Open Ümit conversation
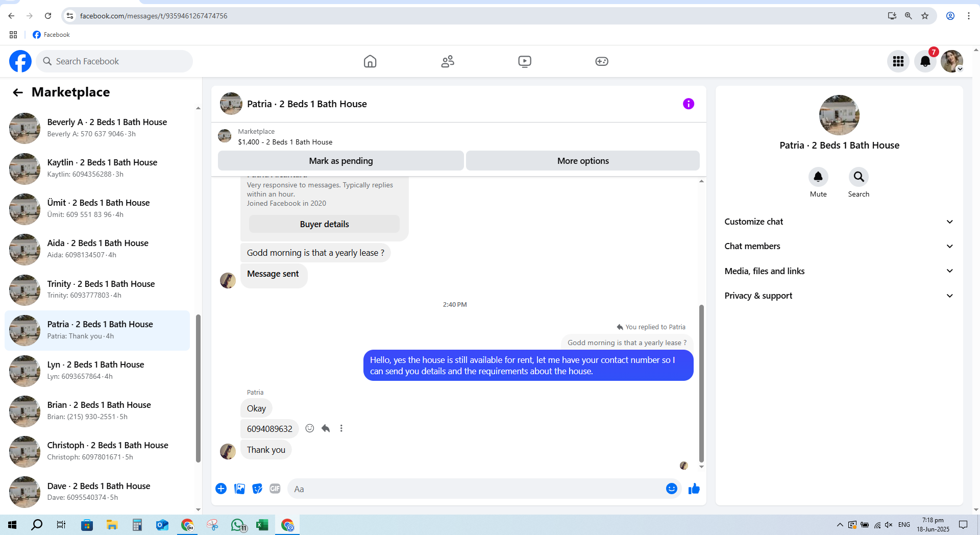Image resolution: width=980 pixels, height=535 pixels. pos(97,209)
